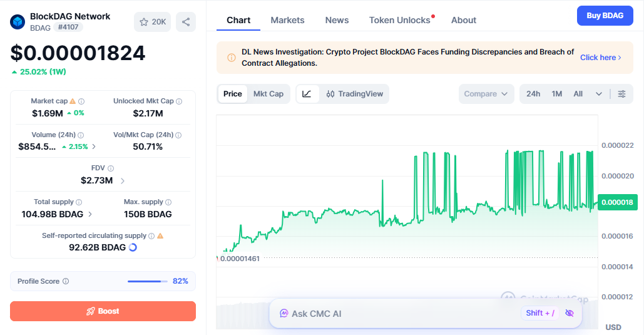This screenshot has width=644, height=335.
Task: Click the BlockDAG Network coin logo
Action: 18,22
